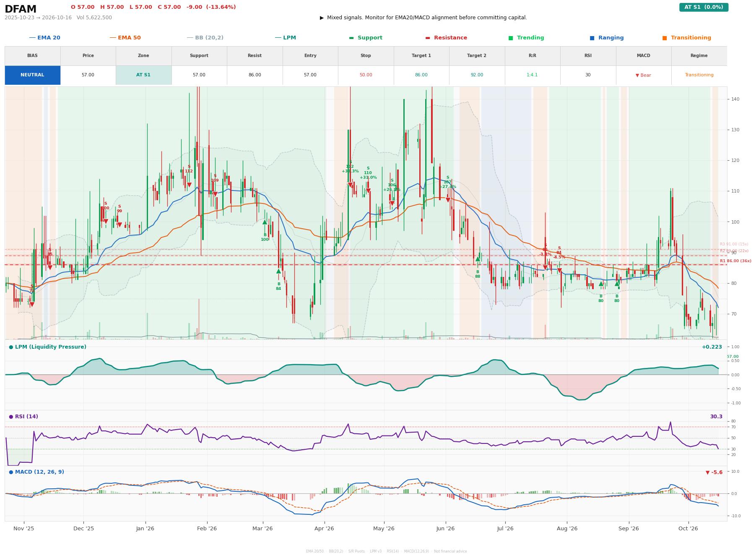The image size is (756, 558).
Task: Click the blue NEUTRAL bias cell
Action: point(32,75)
